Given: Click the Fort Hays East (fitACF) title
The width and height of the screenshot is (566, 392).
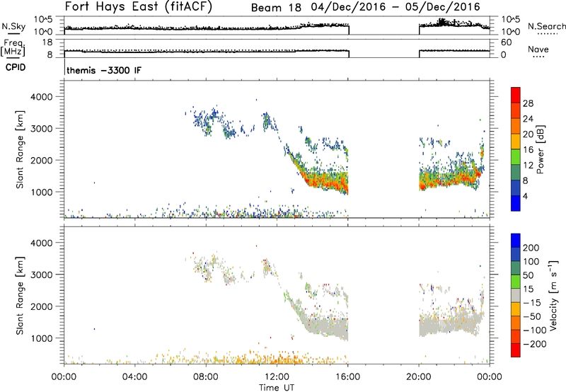Looking at the screenshot, I should point(138,6).
